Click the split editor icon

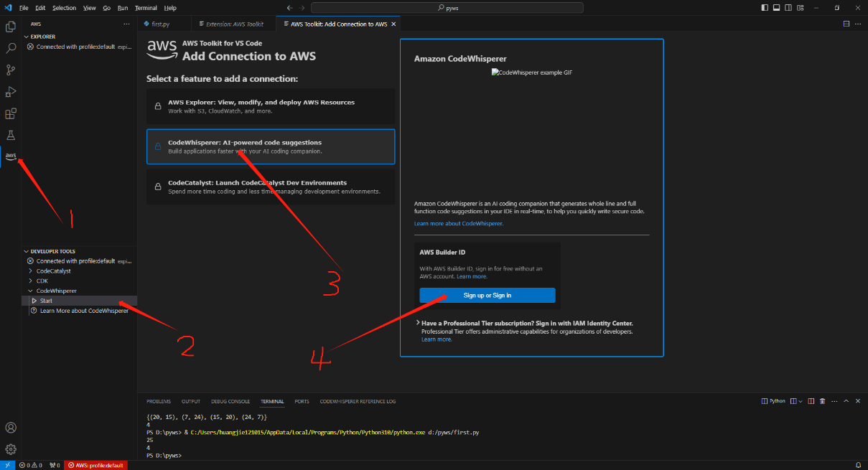pyautogui.click(x=846, y=24)
